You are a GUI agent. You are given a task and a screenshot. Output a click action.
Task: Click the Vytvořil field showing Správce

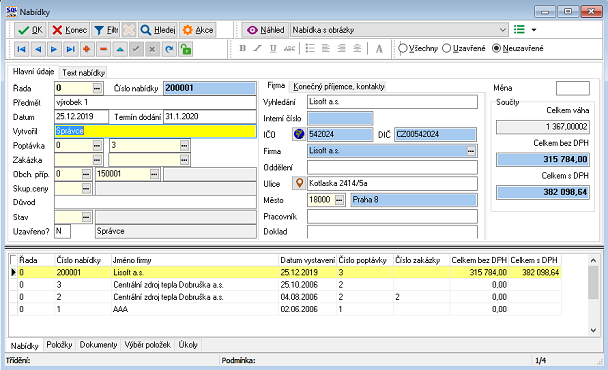(155, 131)
